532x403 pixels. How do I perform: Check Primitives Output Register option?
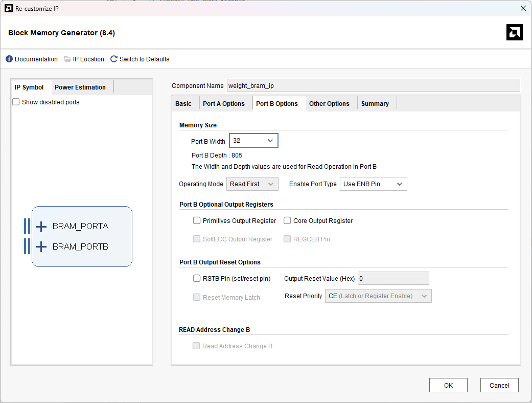pos(197,221)
